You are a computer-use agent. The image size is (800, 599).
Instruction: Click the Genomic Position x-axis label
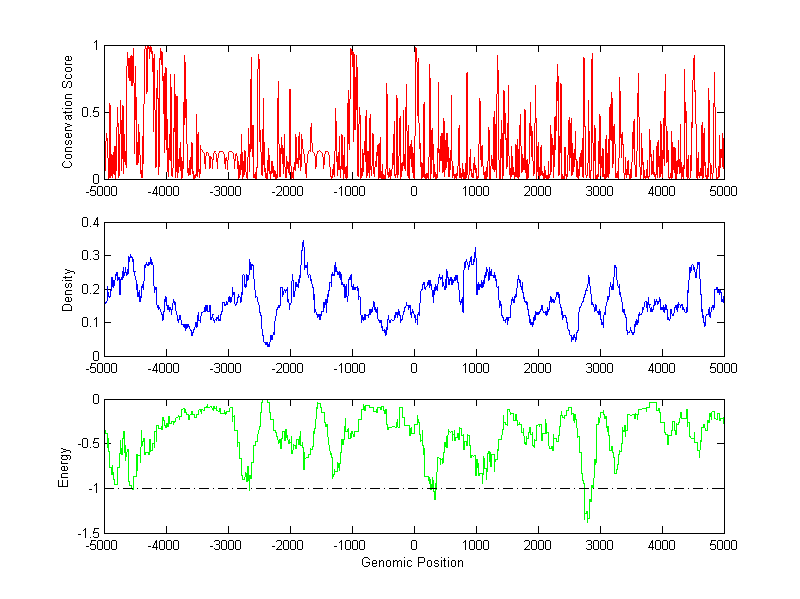pos(413,562)
